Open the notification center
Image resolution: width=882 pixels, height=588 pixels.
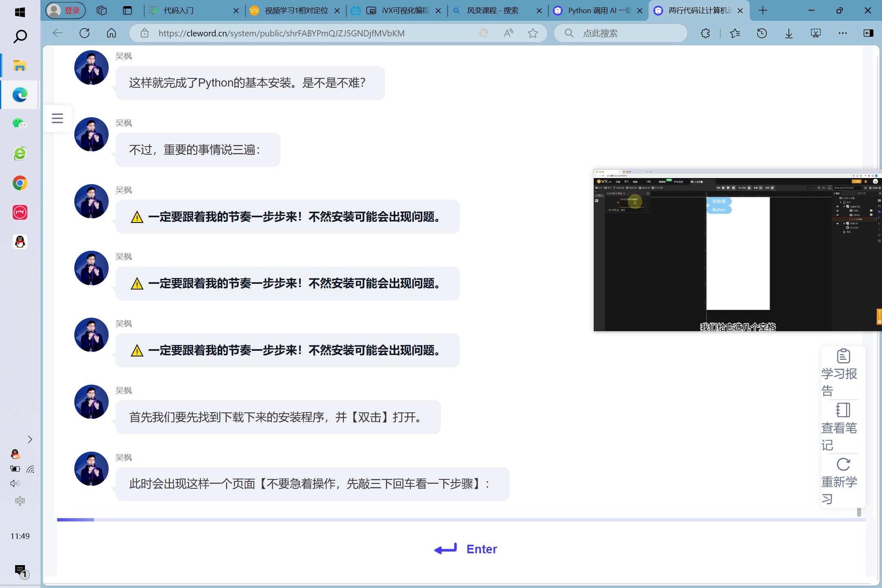click(x=20, y=571)
